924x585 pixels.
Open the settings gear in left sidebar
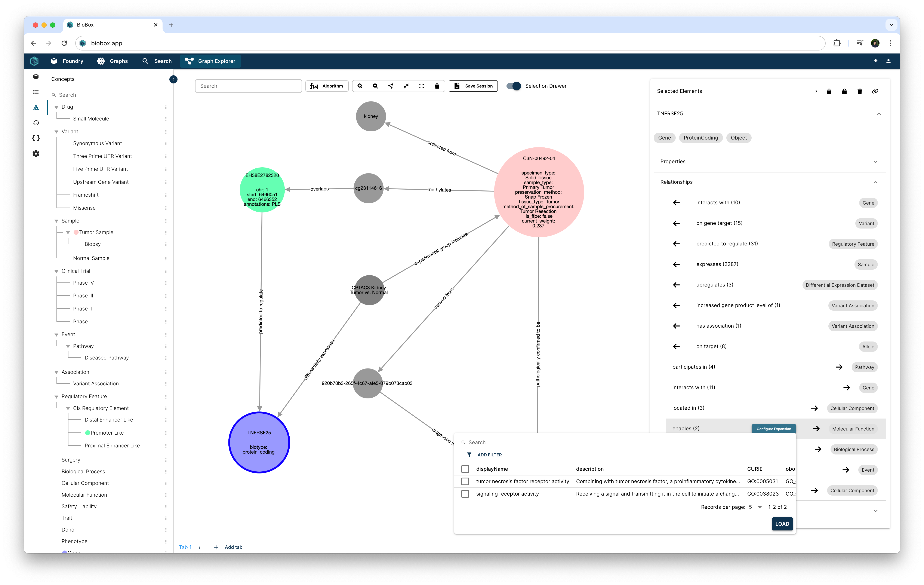pos(36,154)
